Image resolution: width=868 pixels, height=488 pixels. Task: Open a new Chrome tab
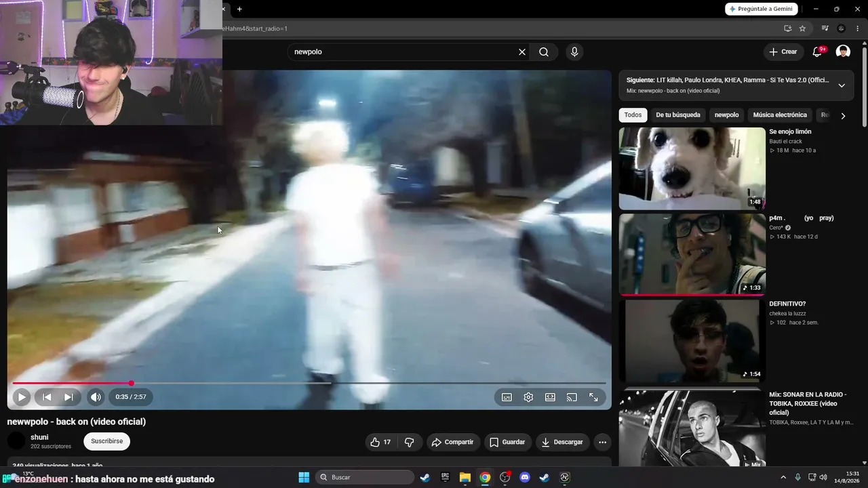239,9
